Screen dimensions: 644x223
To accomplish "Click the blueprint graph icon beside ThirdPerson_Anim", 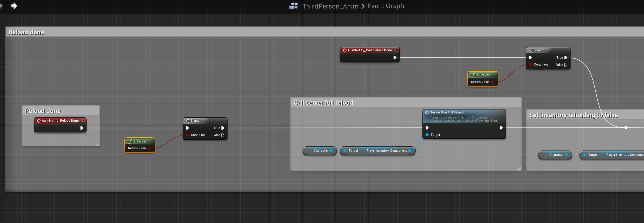I will pyautogui.click(x=293, y=6).
